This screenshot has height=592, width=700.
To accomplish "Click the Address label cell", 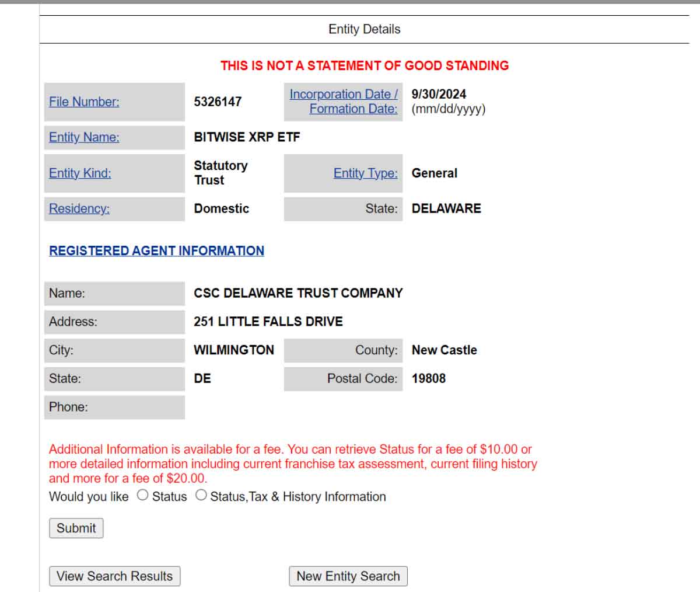I will 114,322.
